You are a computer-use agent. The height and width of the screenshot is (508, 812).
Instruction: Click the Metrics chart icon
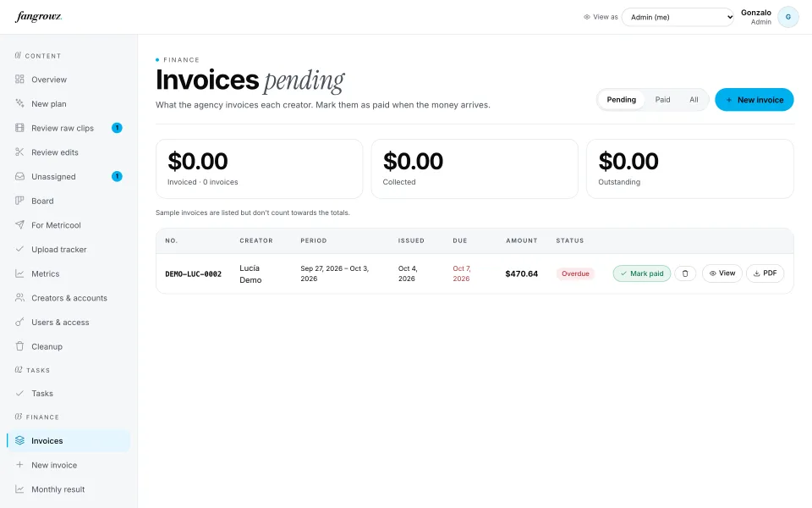tap(19, 273)
